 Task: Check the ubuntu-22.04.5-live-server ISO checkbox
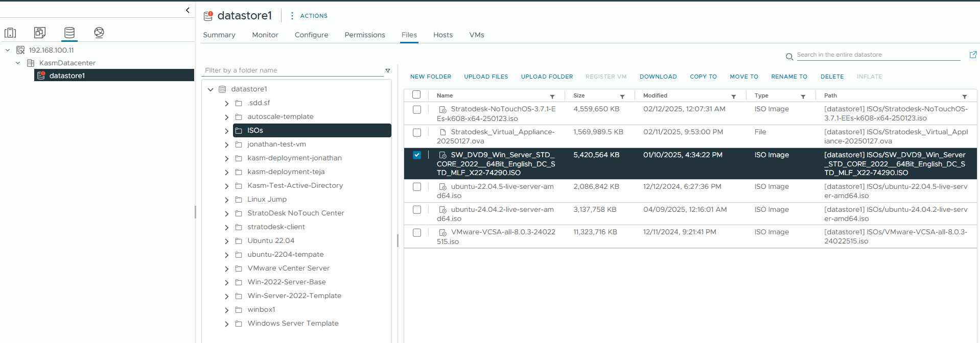point(417,187)
